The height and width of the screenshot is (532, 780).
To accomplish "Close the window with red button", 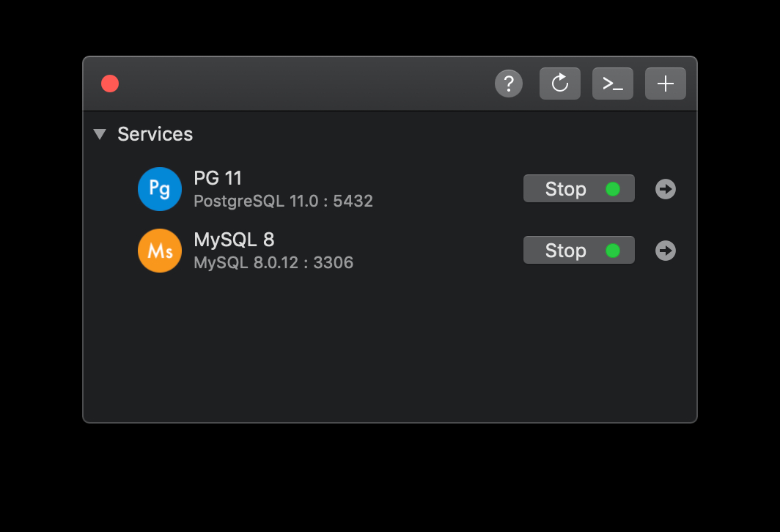I will pyautogui.click(x=110, y=84).
